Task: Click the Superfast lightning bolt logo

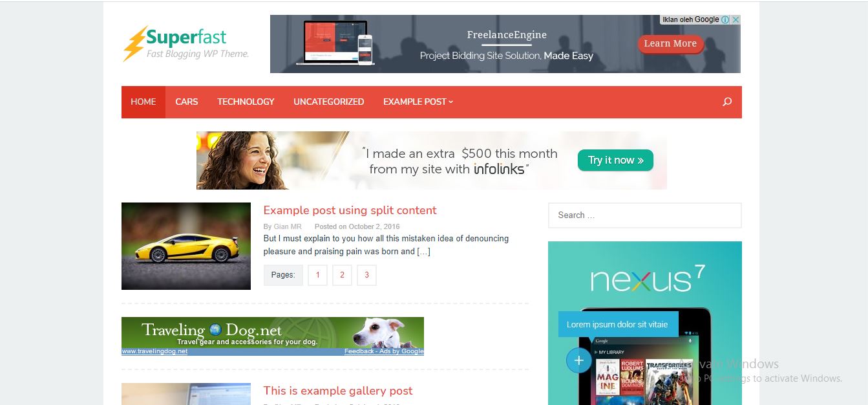Action: 134,44
